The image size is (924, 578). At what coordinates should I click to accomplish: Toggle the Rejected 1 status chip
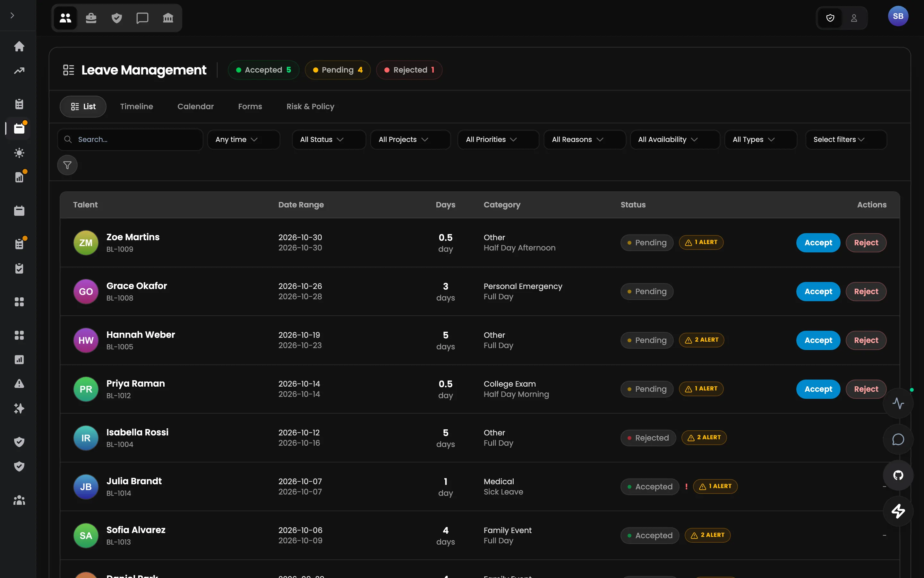tap(409, 70)
